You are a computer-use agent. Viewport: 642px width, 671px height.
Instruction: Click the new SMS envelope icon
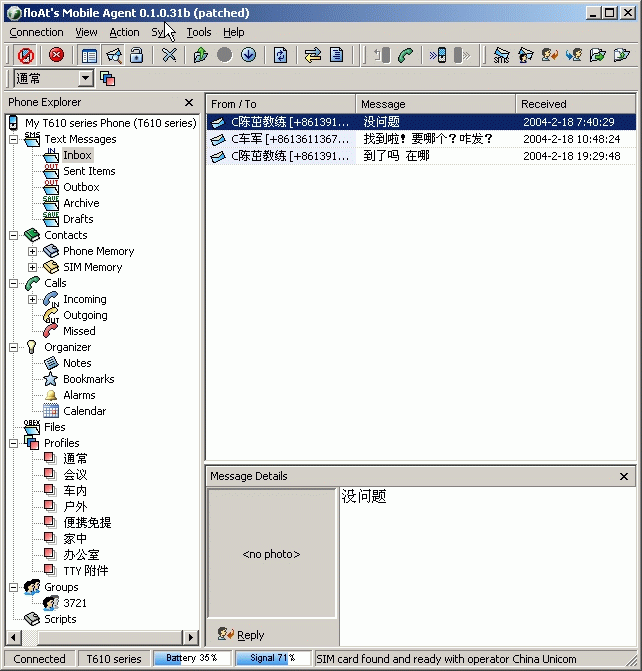point(501,55)
